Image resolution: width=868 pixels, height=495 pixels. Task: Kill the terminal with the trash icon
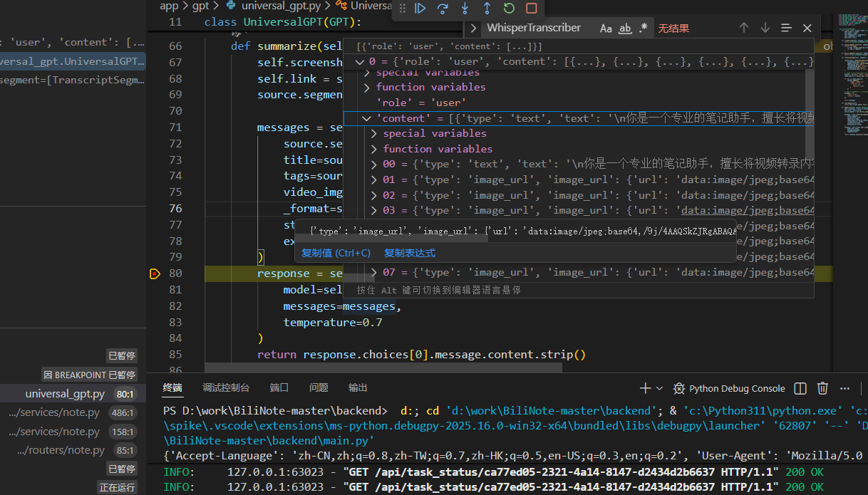coord(822,388)
